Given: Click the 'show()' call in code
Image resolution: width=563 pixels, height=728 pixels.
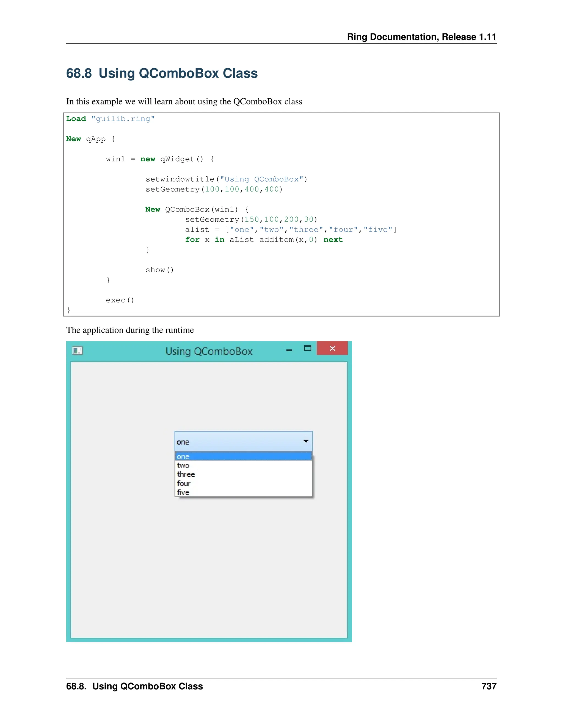Looking at the screenshot, I should click(159, 270).
